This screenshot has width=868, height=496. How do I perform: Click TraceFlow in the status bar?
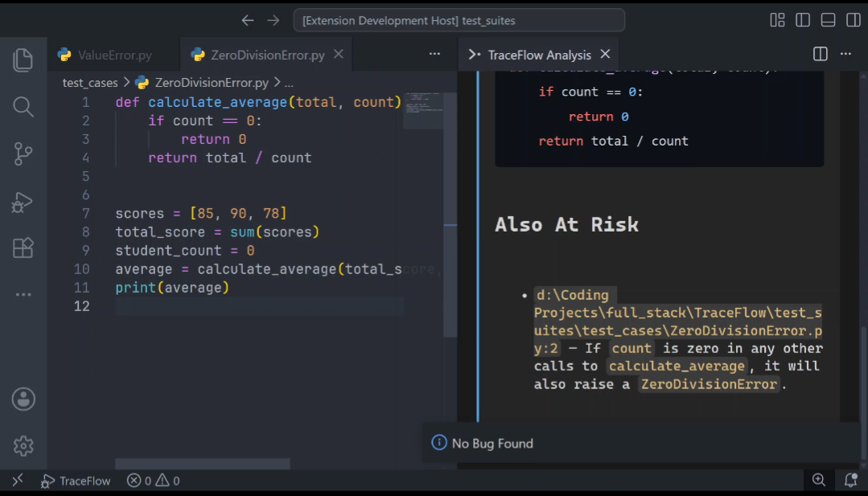[x=76, y=481]
